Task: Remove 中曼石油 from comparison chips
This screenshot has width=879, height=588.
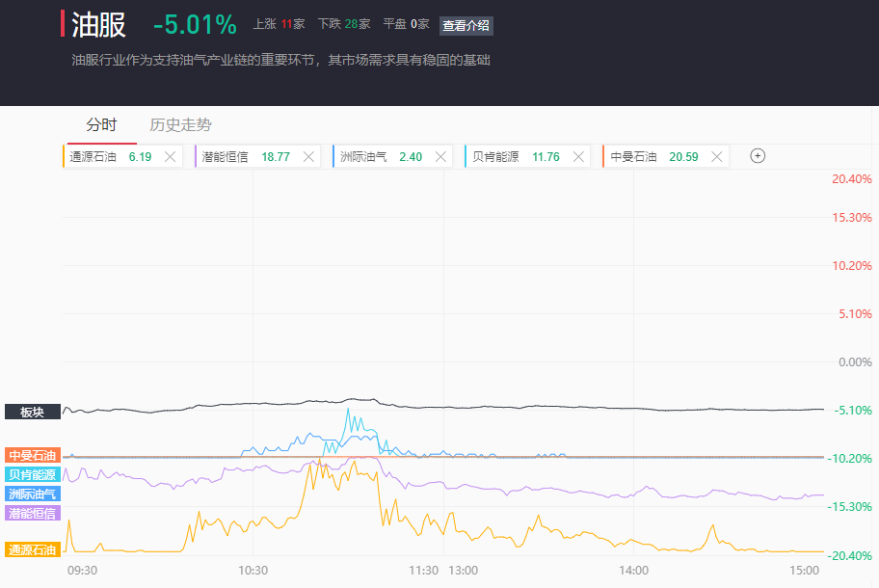Action: coord(716,157)
